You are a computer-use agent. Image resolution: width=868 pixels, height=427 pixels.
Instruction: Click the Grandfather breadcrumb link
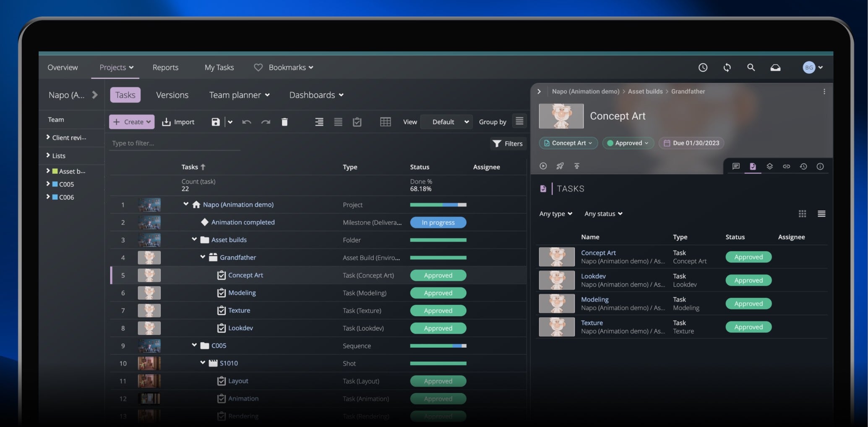click(688, 91)
